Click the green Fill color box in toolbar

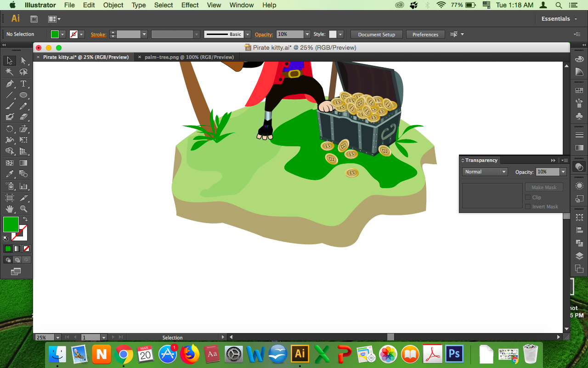(11, 224)
